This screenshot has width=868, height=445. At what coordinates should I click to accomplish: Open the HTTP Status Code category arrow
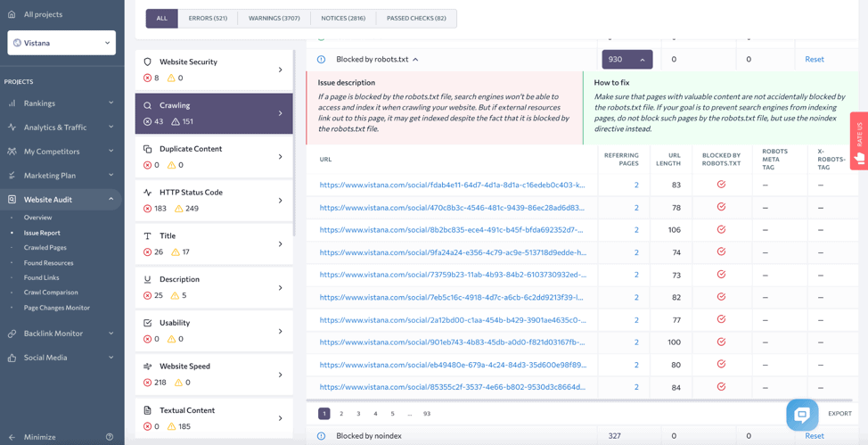click(281, 201)
